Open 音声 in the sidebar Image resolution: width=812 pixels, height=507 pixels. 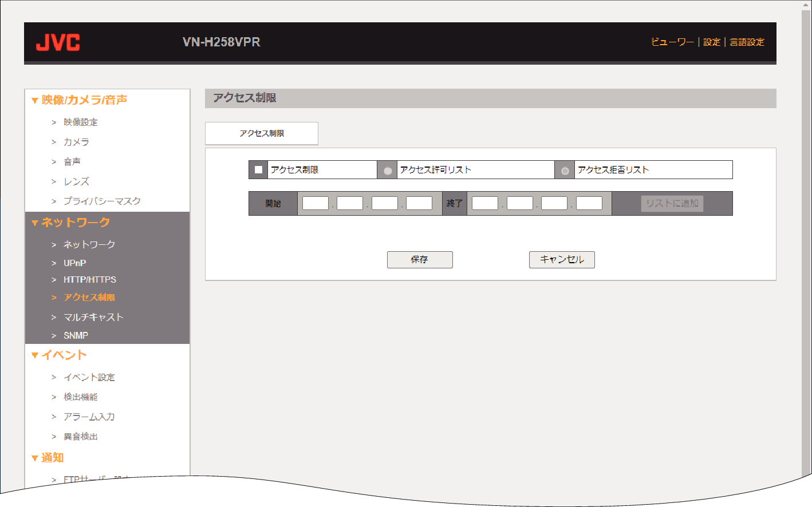tap(72, 161)
